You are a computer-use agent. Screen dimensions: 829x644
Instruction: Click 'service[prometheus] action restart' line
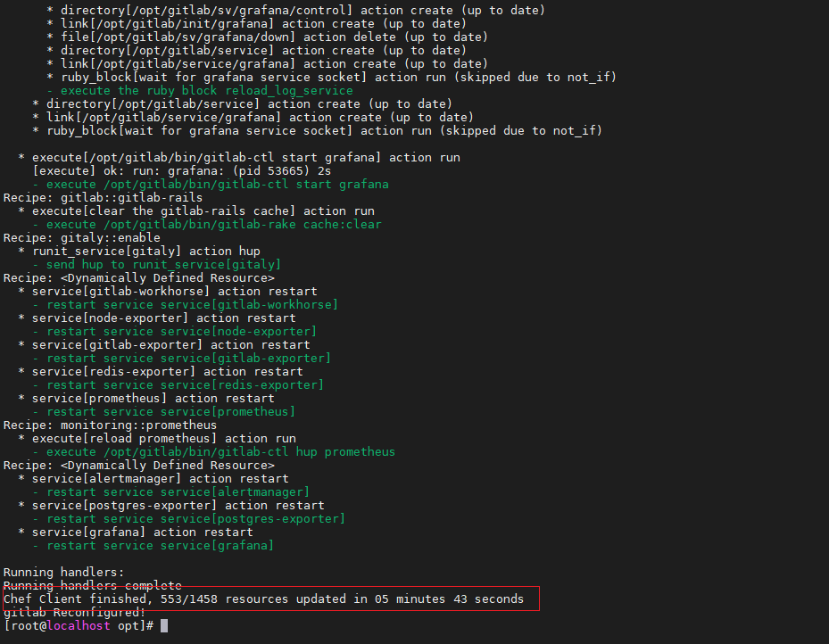pyautogui.click(x=146, y=399)
